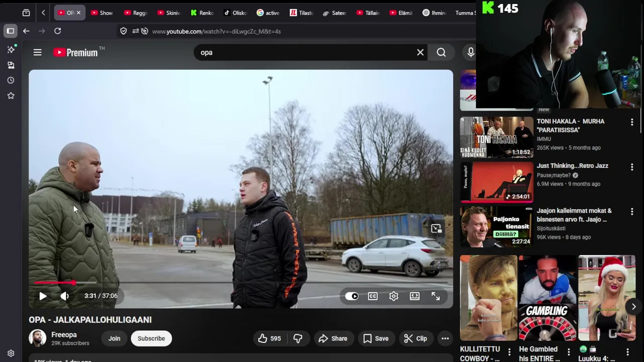Toggle the autoplay switch in the player
Screen dimensions: 644x362
tap(352, 296)
